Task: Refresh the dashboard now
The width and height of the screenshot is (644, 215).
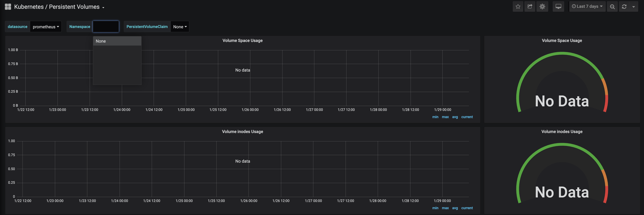Action: 624,7
